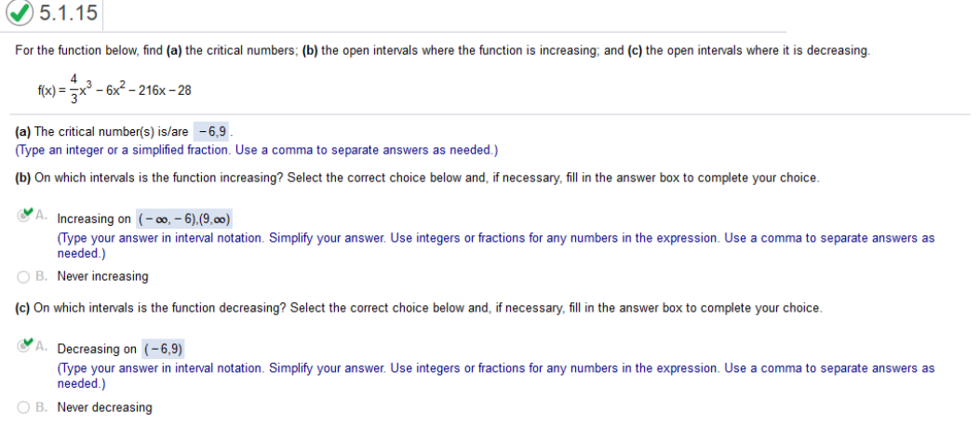The height and width of the screenshot is (425, 980).
Task: Click the Decreasing on label text
Action: click(x=97, y=349)
